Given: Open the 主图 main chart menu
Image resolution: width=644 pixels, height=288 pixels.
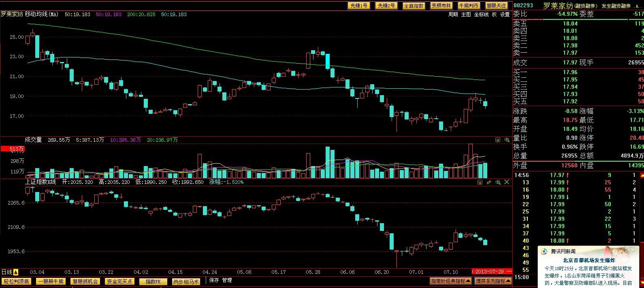Looking at the screenshot, I should tap(466, 15).
